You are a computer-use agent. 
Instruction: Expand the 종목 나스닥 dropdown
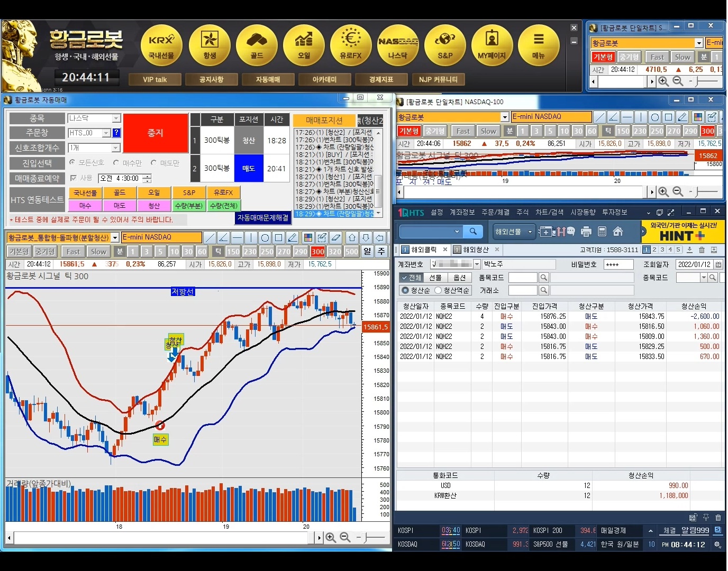[116, 118]
